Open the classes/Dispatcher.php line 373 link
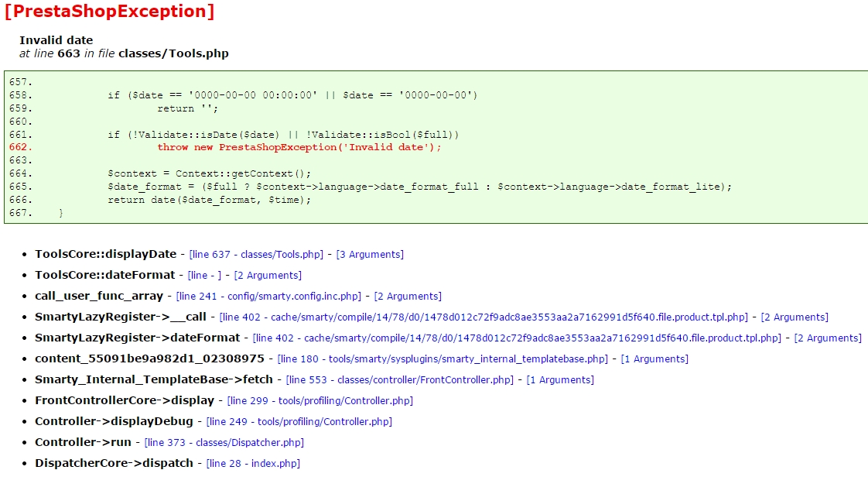The image size is (868, 494). click(224, 442)
